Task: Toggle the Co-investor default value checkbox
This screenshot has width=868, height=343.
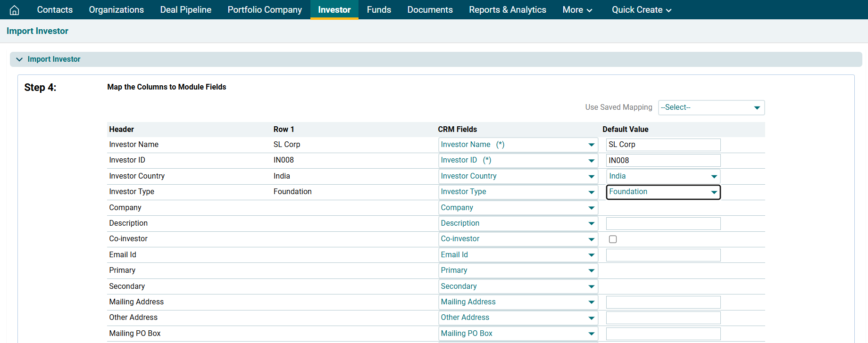Action: [x=613, y=239]
